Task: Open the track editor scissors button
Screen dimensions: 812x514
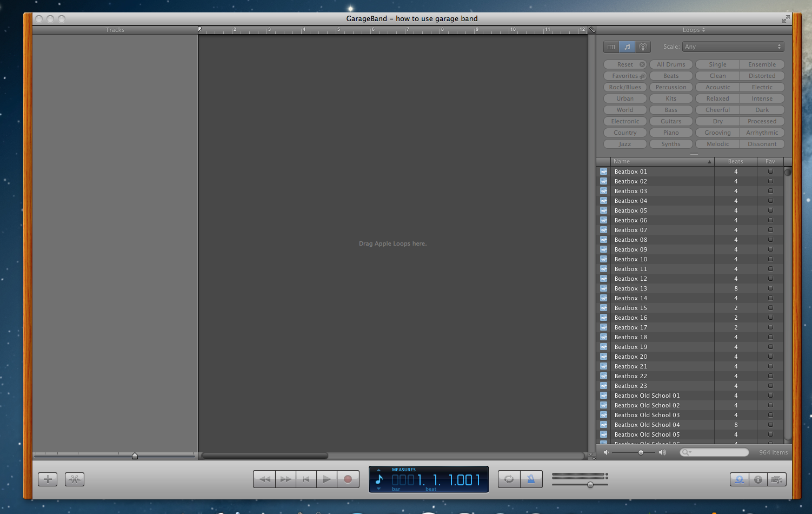Action: [75, 479]
